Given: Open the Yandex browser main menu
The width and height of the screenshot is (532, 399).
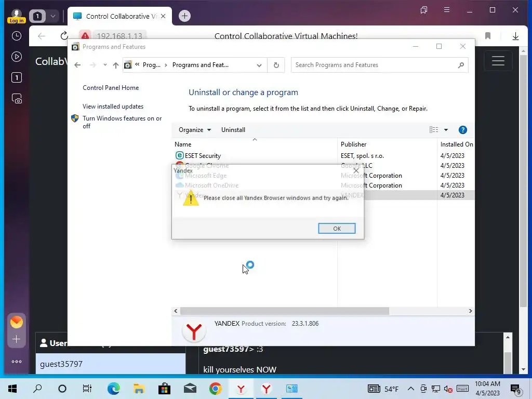Looking at the screenshot, I should tap(447, 10).
